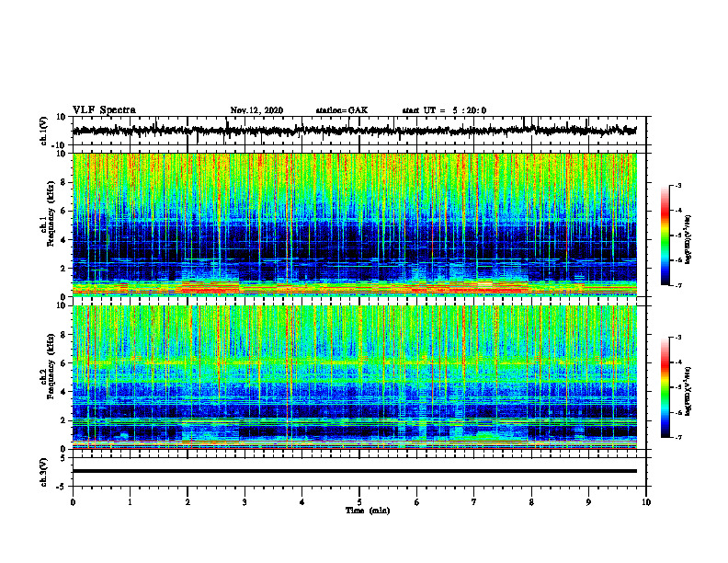Click inside the ch.2 frequency spectrogram panel
The width and height of the screenshot is (728, 563).
click(355, 377)
